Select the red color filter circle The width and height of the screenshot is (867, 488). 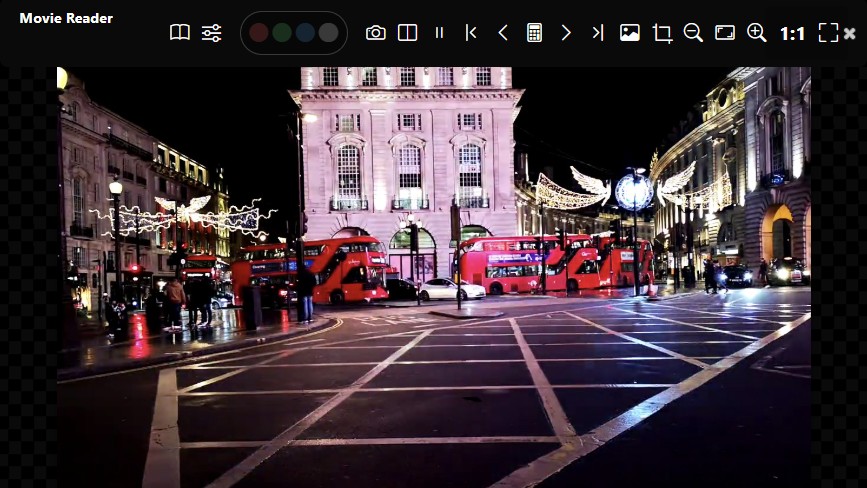coord(259,33)
